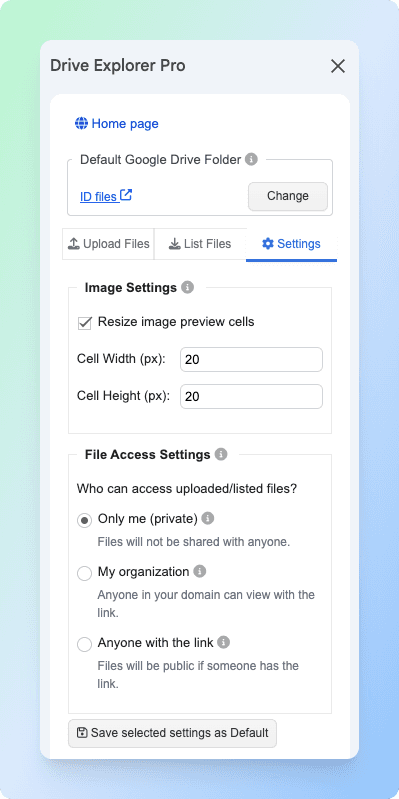Open the List Files tab
The height and width of the screenshot is (799, 399).
coord(200,244)
